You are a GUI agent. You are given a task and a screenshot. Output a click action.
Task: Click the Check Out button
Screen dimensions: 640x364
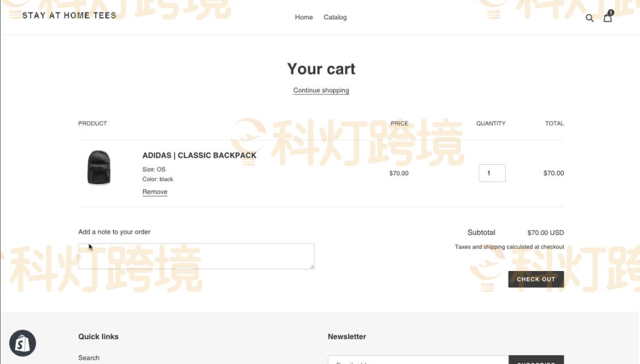(x=536, y=279)
